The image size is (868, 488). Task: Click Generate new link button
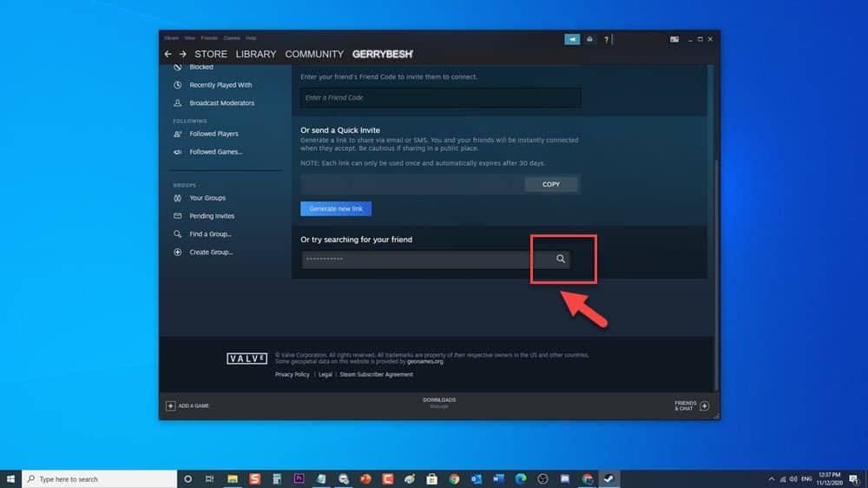click(335, 208)
